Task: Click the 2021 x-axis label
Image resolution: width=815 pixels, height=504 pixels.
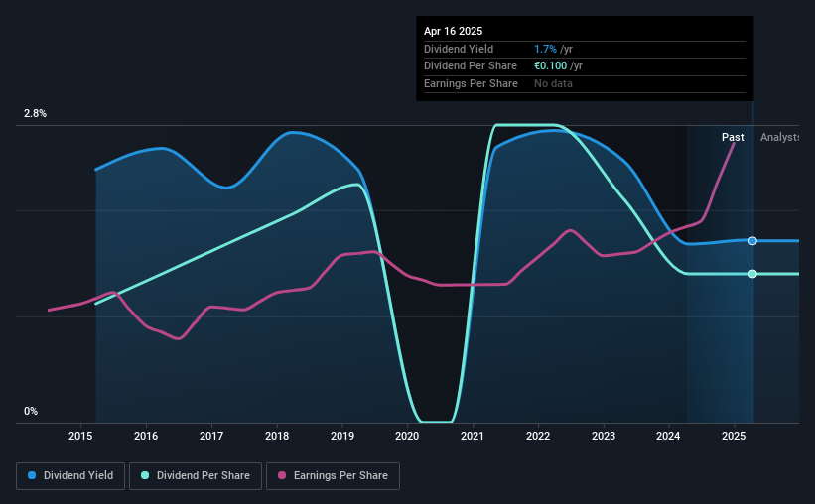Action: coord(473,436)
